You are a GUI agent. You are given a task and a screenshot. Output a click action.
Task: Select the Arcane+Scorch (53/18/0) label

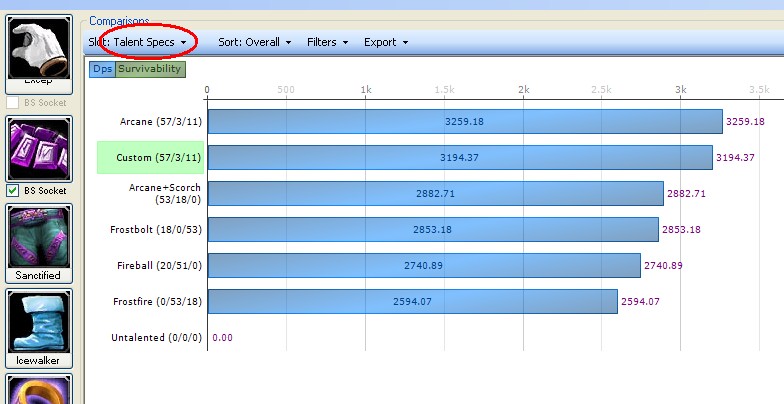point(165,194)
